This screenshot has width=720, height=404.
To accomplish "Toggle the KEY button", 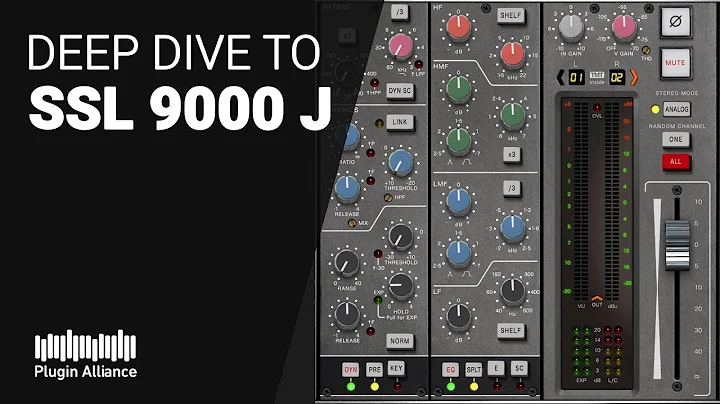I will pyautogui.click(x=396, y=368).
